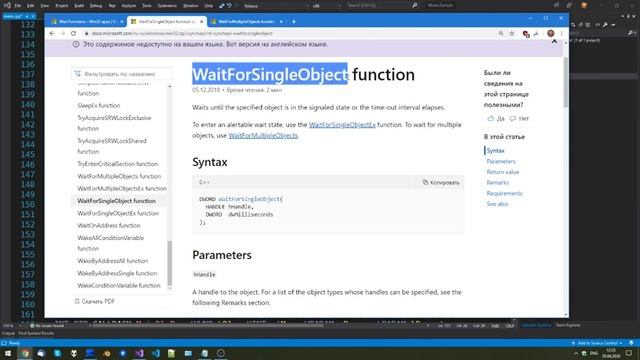Open the Build menu in Visual Studio
Screen dimensions: 640x360
tap(79, 6)
